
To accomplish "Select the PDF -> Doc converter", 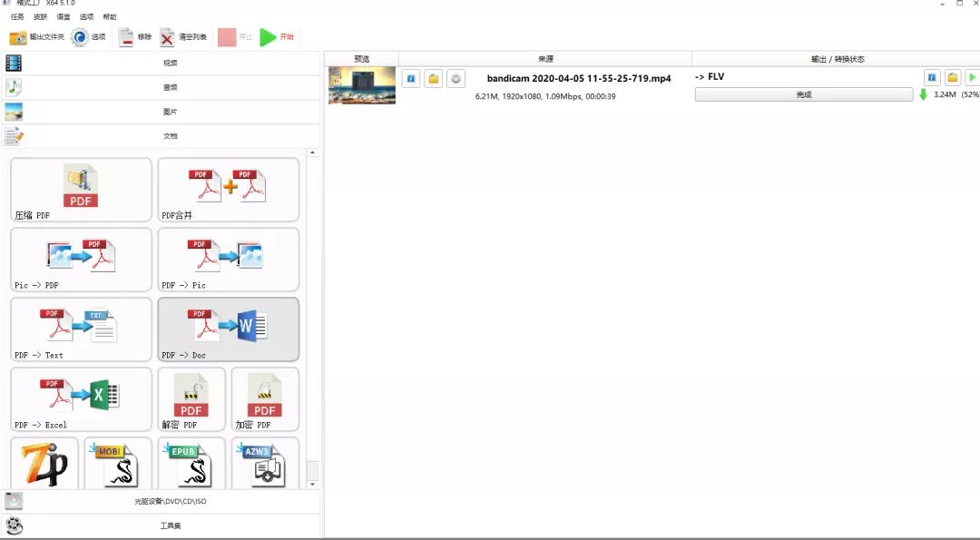I will [228, 329].
